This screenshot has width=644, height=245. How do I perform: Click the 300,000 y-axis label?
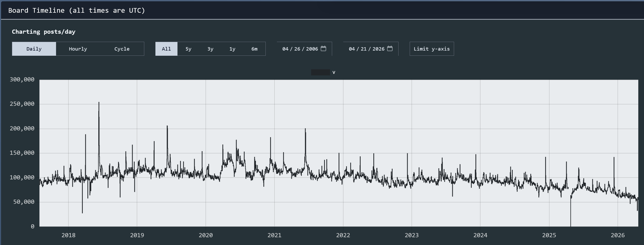(22, 80)
